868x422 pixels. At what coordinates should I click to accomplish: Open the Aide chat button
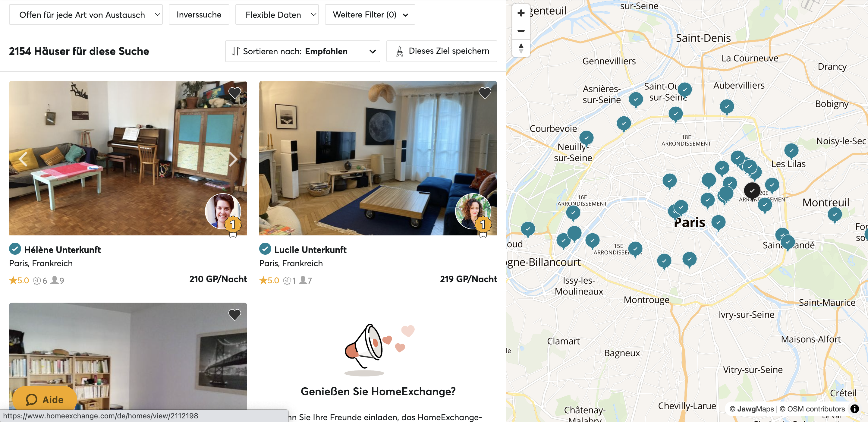pos(45,399)
